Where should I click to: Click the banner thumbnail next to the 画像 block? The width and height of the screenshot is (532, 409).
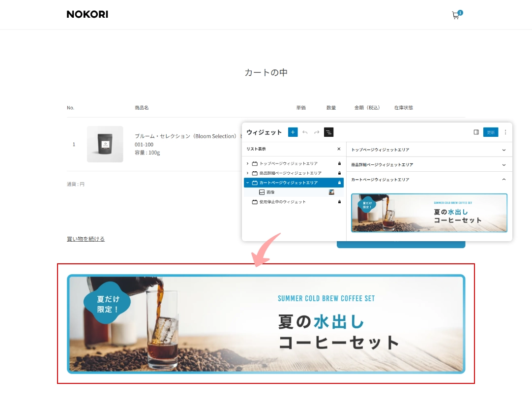(331, 191)
